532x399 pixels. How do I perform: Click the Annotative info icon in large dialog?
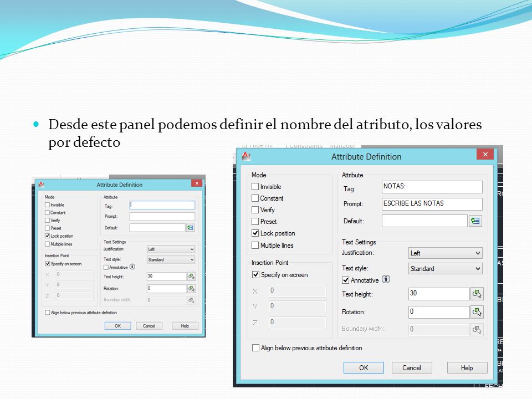386,279
